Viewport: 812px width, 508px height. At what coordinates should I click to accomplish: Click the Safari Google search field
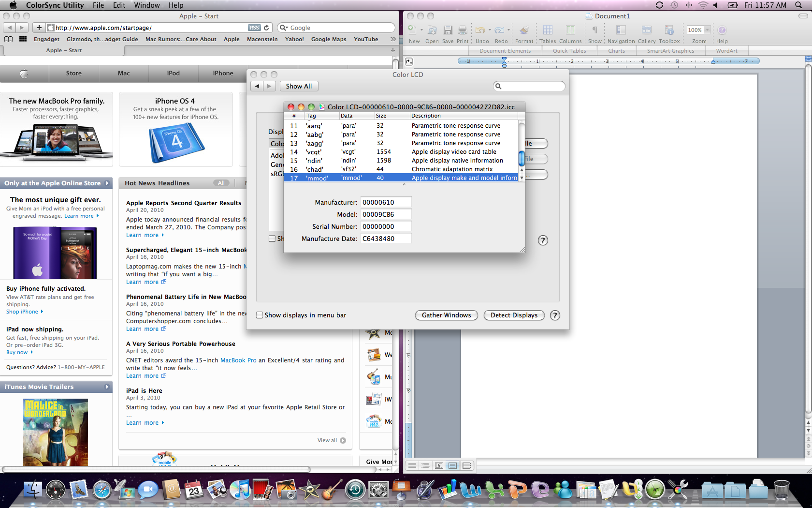pyautogui.click(x=336, y=28)
